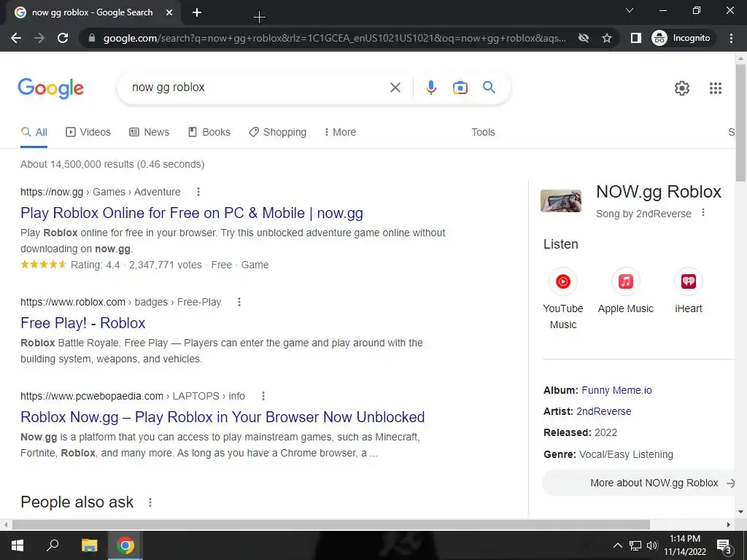Viewport: 747px width, 560px height.
Task: Open Roblox Now.gg pcwebopaedia result link
Action: (x=222, y=417)
